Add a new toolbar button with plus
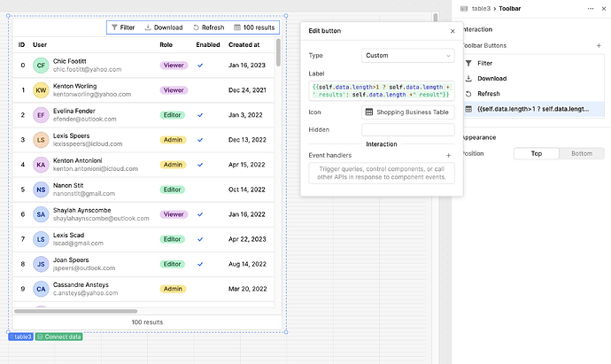 599,44
